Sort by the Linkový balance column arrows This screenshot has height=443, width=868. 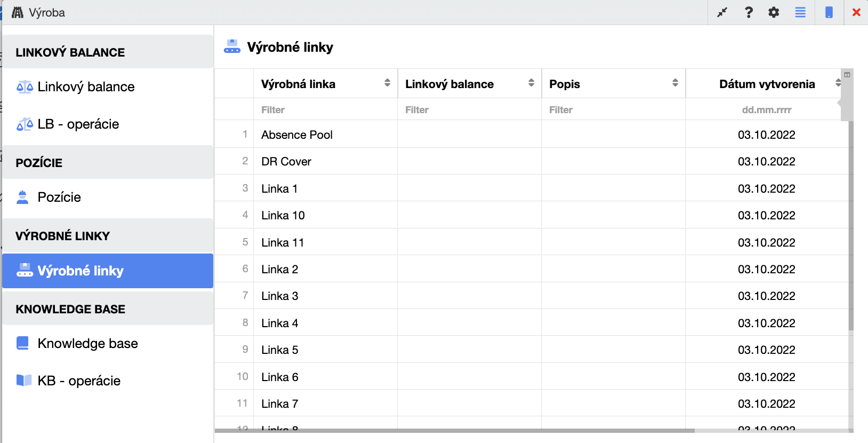(x=531, y=83)
